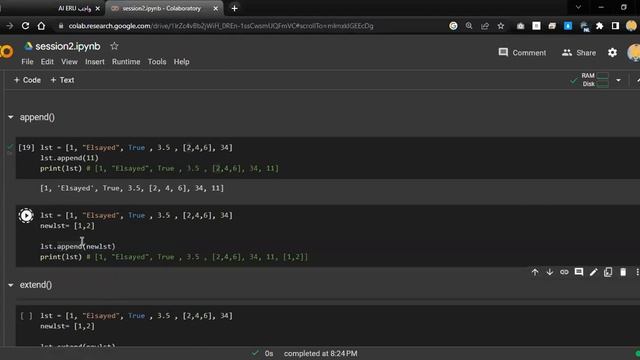Share this page from address bar
The height and width of the screenshot is (360, 640).
[x=485, y=26]
